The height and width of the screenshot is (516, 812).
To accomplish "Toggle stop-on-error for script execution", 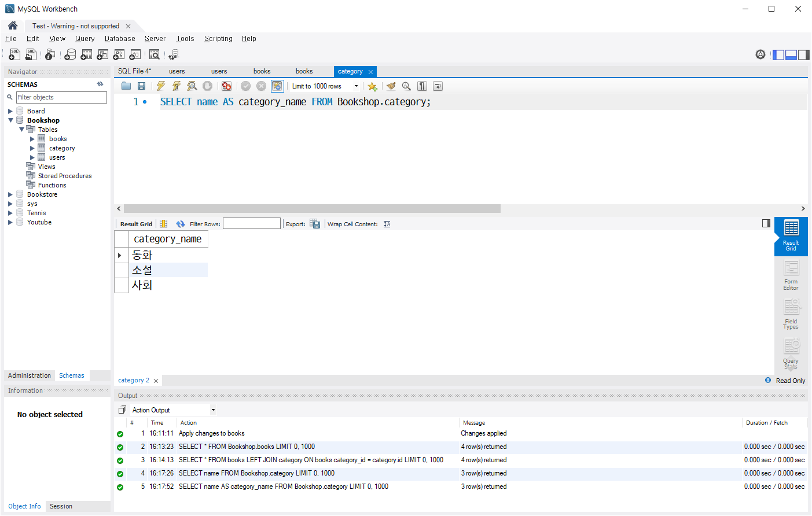I will [x=227, y=86].
